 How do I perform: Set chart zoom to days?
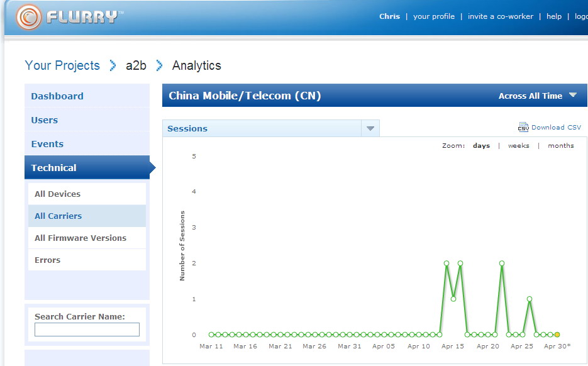point(482,145)
